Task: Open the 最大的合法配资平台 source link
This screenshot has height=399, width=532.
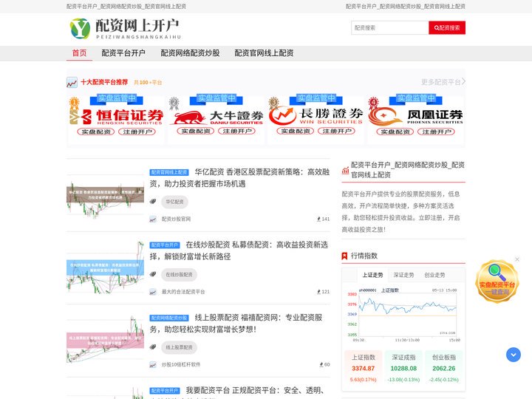Action: point(183,292)
